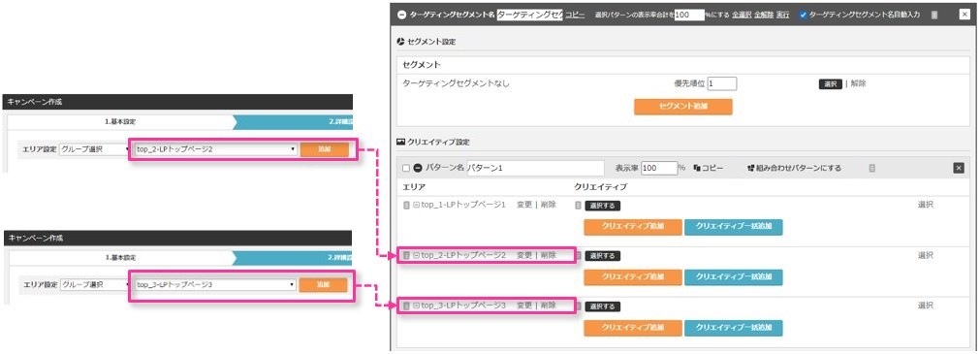980x354 pixels.
Task: Click 変更 link for top_1-LPトップページ1
Action: coord(524,205)
